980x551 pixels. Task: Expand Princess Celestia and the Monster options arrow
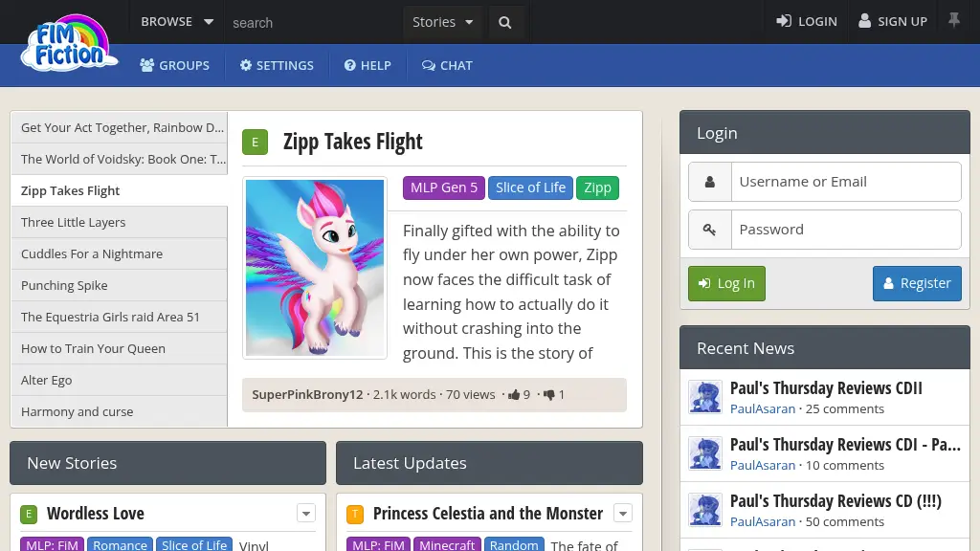622,514
